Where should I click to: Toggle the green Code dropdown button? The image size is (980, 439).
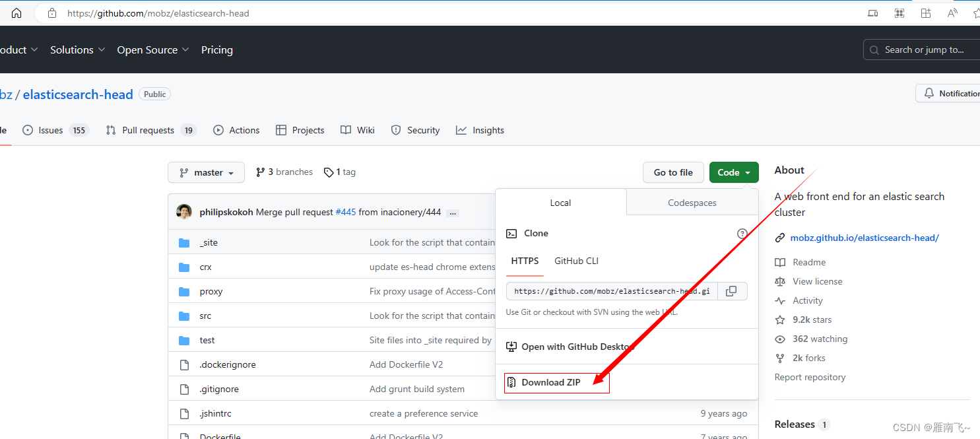(x=734, y=172)
